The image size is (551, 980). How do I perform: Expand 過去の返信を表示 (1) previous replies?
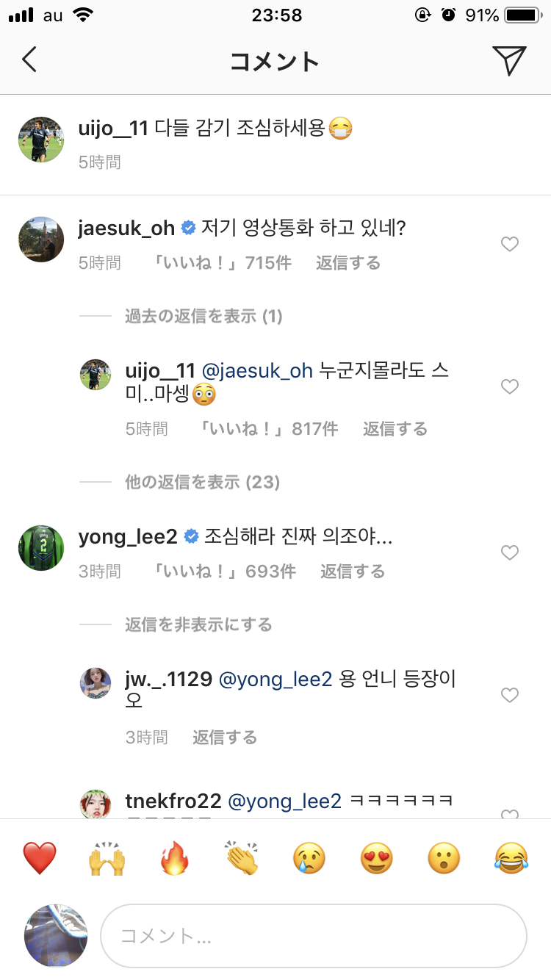point(204,317)
